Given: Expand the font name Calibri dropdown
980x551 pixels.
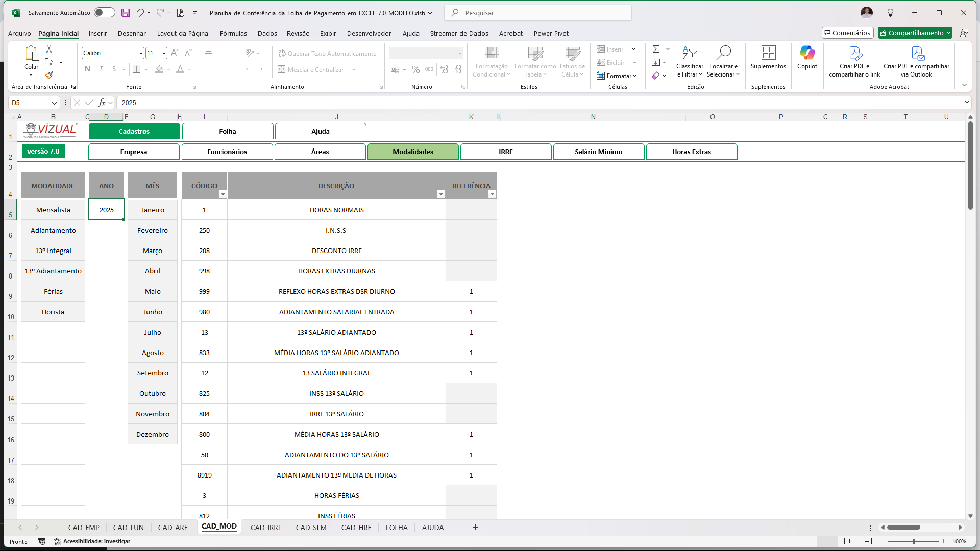Looking at the screenshot, I should pyautogui.click(x=141, y=53).
